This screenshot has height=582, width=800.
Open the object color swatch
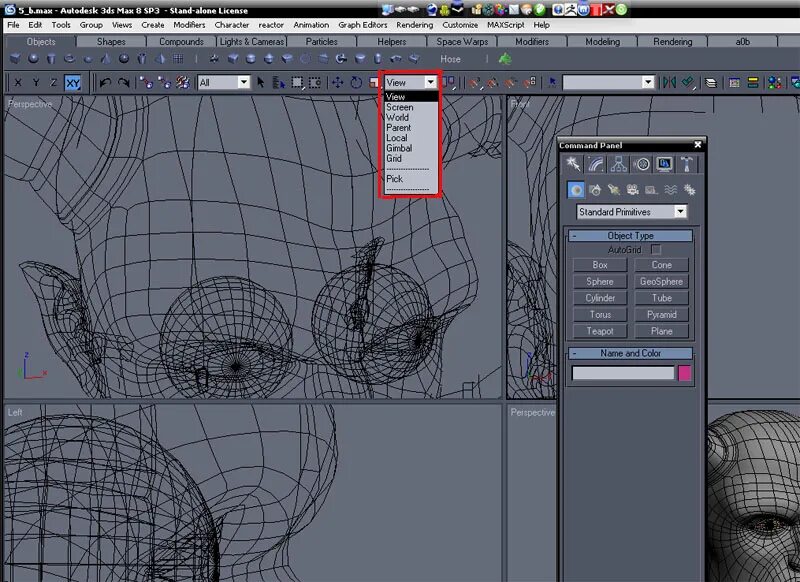pyautogui.click(x=684, y=372)
